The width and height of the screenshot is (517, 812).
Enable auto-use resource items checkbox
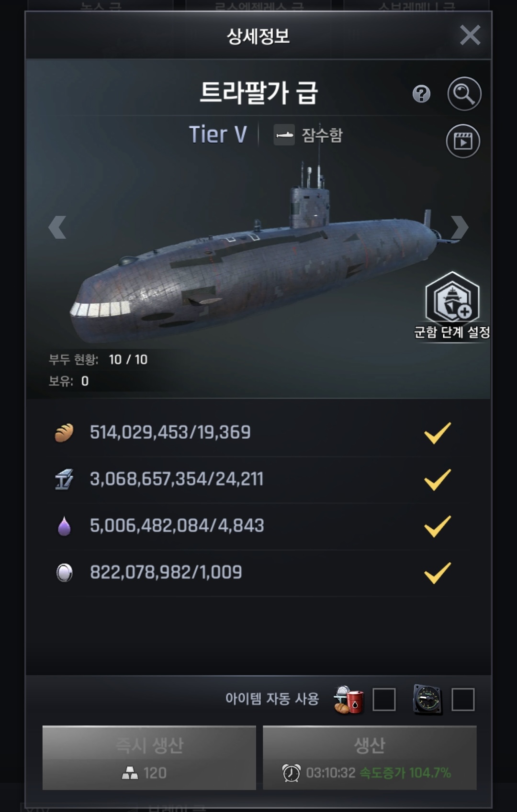[x=384, y=700]
